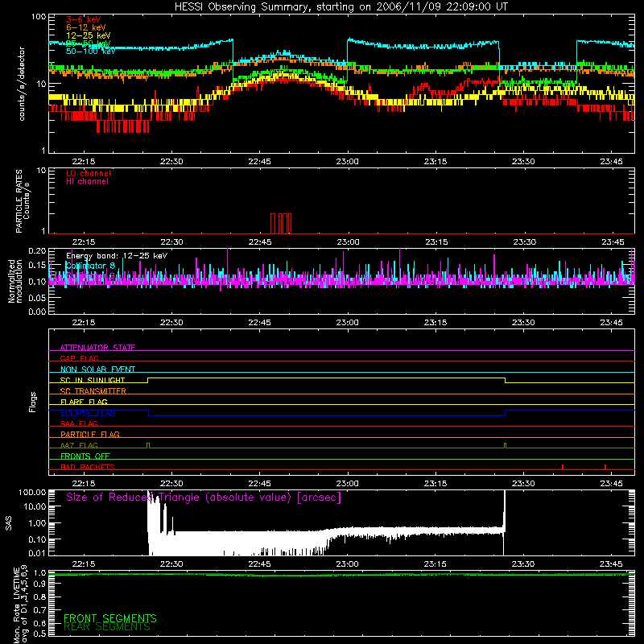Click the '0.01' tick on SAS axis

[x=37, y=553]
